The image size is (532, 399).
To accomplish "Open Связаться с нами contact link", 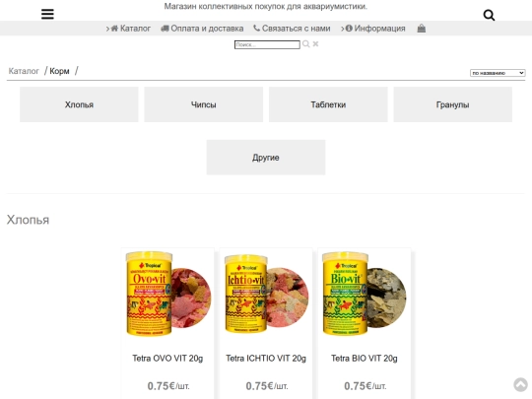I will point(292,29).
